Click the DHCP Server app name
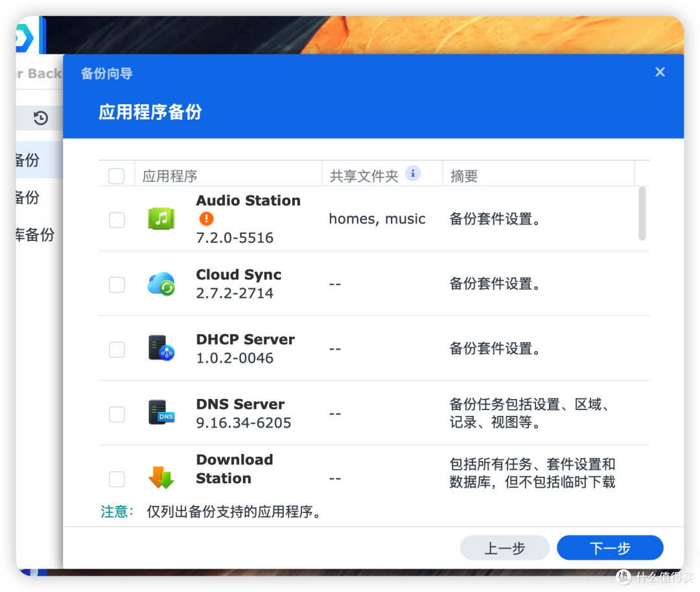The width and height of the screenshot is (700, 592). click(x=246, y=339)
